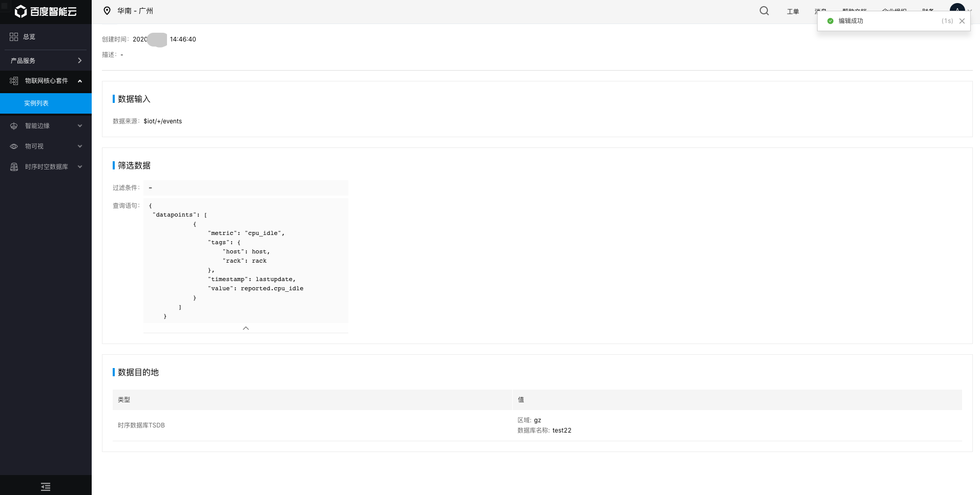Image resolution: width=980 pixels, height=495 pixels.
Task: Click the 物可视 eye icon
Action: pos(14,146)
